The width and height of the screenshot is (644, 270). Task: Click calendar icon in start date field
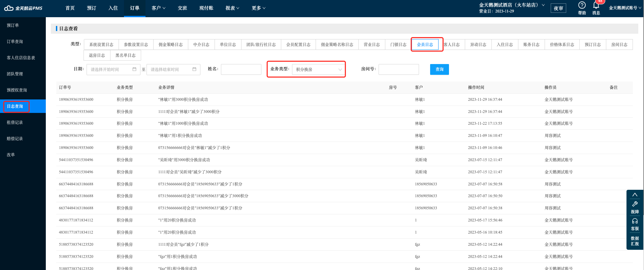coord(134,69)
